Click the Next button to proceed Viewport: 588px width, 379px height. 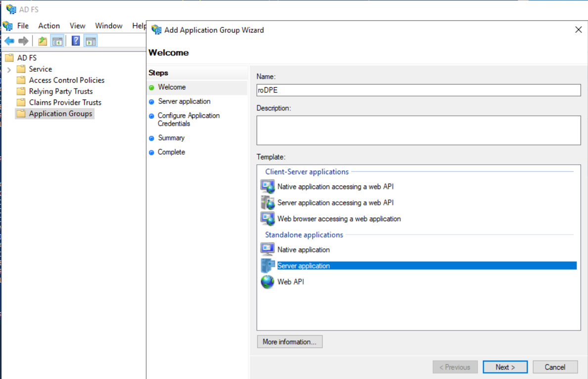coord(504,367)
